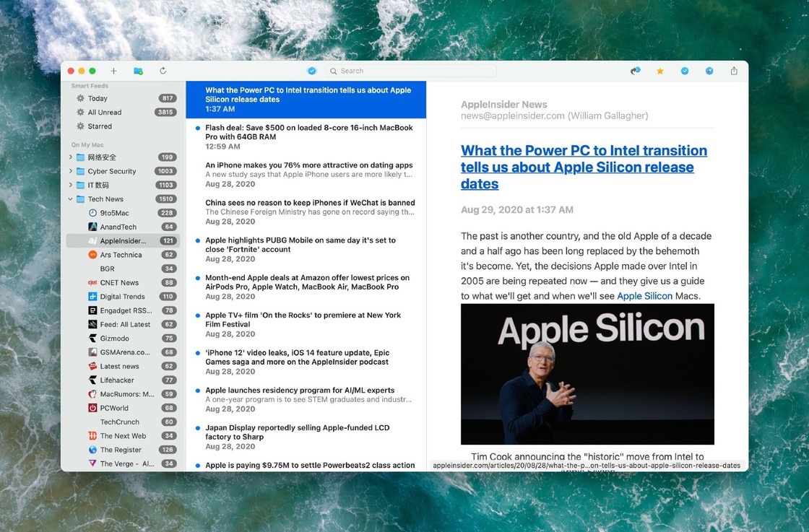This screenshot has width=809, height=532.
Task: Open the MacRumors feed icon
Action: click(x=93, y=394)
